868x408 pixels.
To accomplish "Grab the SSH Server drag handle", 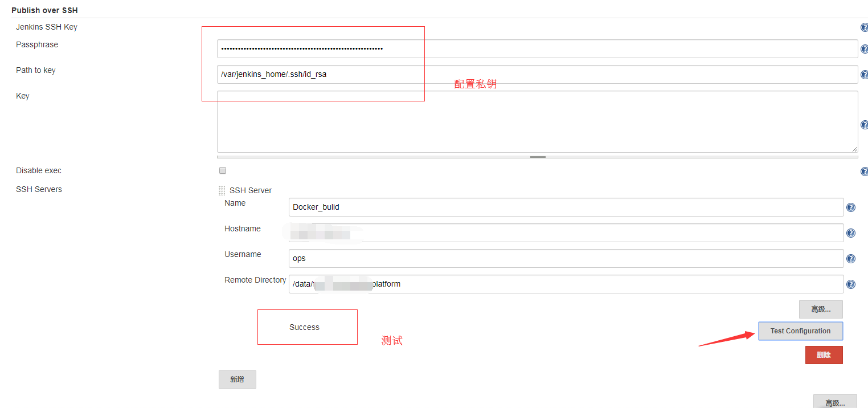I will pos(222,191).
